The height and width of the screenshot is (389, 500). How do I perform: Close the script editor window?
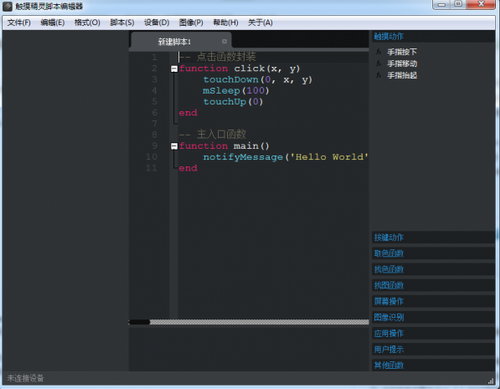coord(481,4)
